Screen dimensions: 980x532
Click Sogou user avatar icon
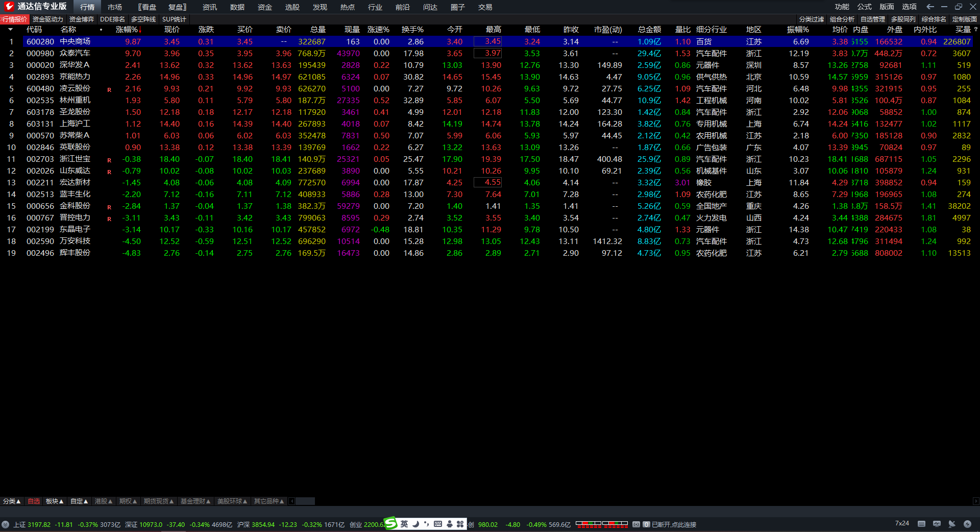click(x=449, y=524)
